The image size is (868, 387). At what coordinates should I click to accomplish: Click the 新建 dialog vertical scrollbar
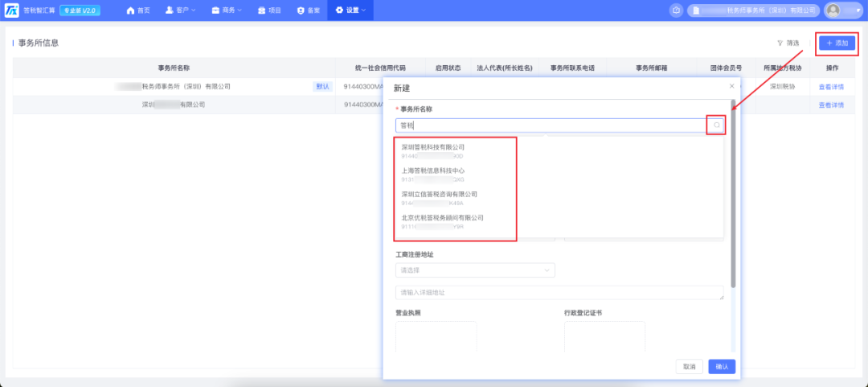pos(734,193)
